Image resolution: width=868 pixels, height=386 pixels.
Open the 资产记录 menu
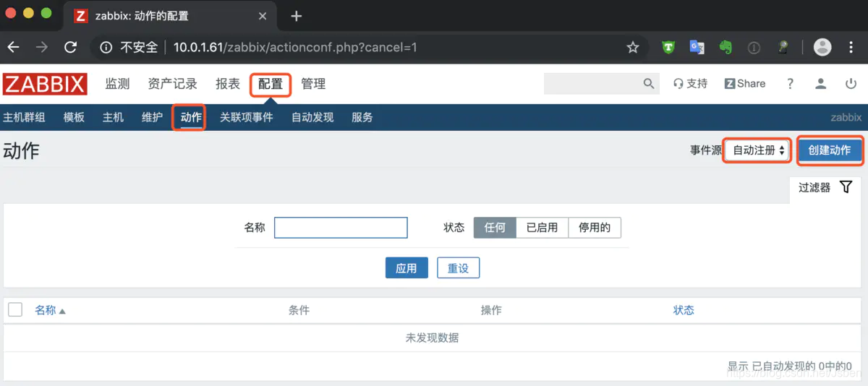tap(172, 84)
